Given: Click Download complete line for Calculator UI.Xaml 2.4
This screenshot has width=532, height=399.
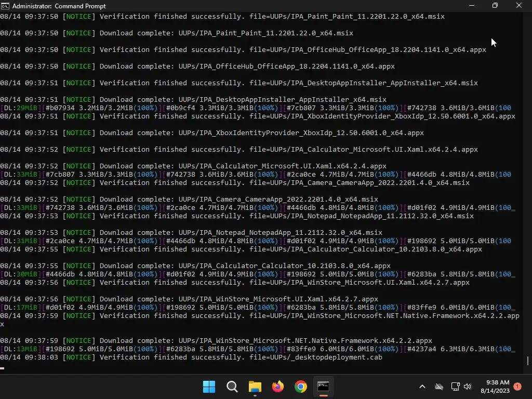Looking at the screenshot, I should [x=193, y=166].
